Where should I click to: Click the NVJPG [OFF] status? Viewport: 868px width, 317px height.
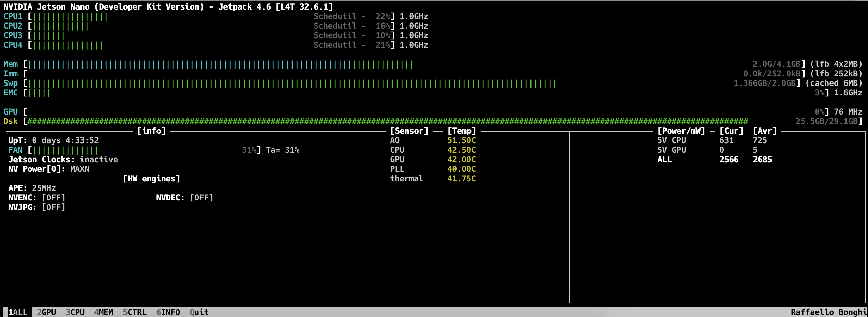coord(54,207)
